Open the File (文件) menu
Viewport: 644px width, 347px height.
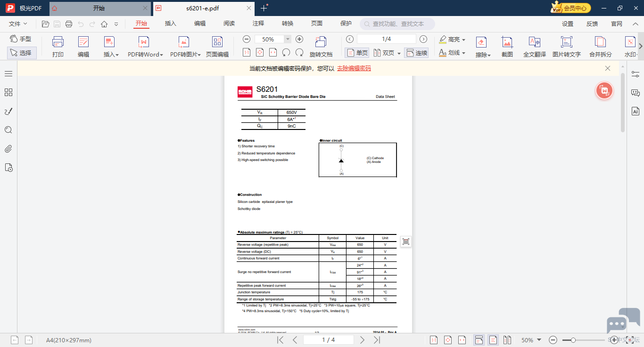coord(18,24)
